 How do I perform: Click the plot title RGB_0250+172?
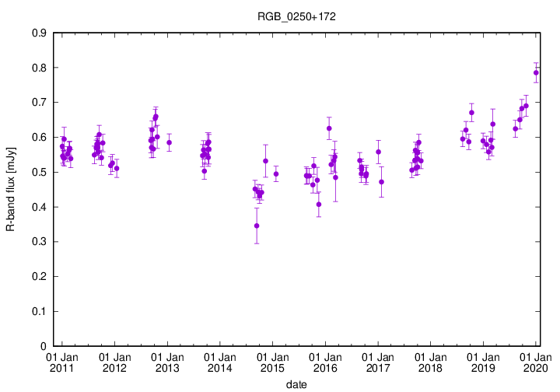[298, 16]
